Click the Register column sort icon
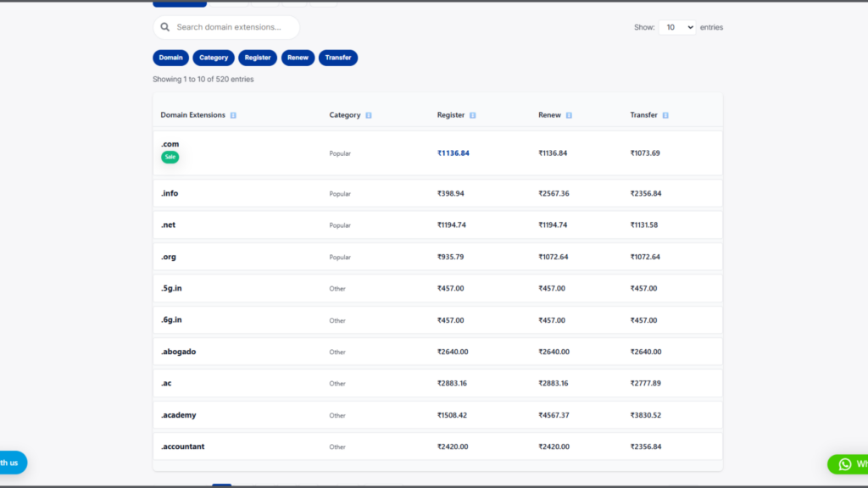The height and width of the screenshot is (488, 868). click(x=473, y=115)
